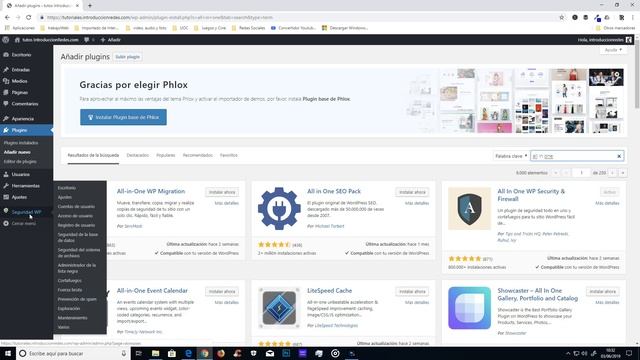Open Seguridad del sistema de archivos
Viewport: 640px width, 360px height.
78,253
